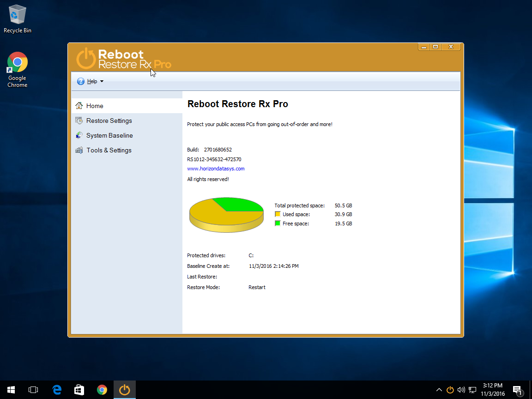
Task: Open the Tools & Settings section
Action: pos(109,150)
